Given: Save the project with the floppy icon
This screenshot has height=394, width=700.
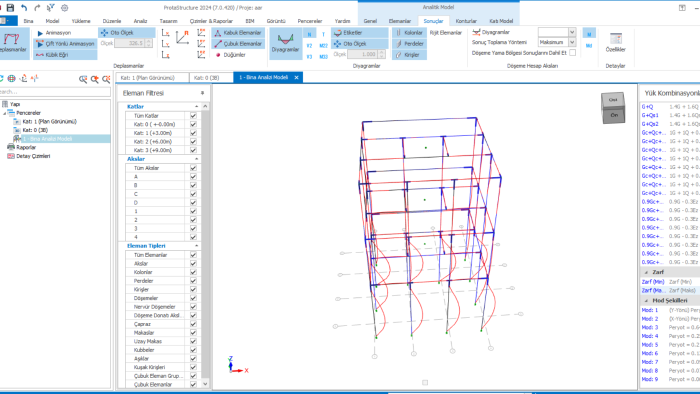Looking at the screenshot, I should coord(10,8).
